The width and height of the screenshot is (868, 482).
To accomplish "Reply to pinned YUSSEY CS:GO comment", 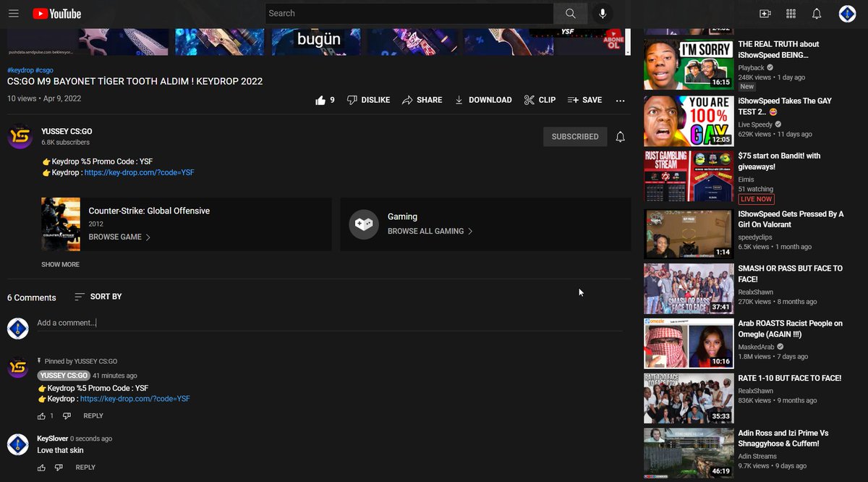I will click(93, 416).
